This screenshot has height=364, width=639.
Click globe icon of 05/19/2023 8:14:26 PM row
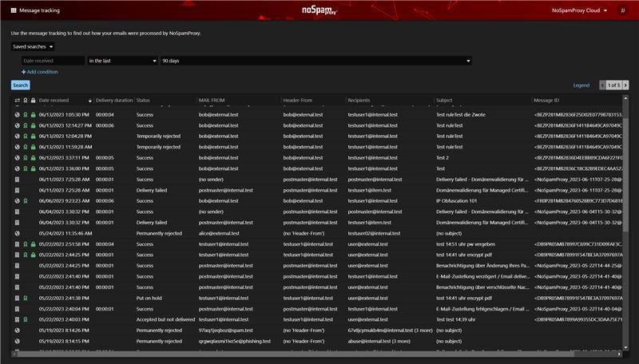click(17, 330)
